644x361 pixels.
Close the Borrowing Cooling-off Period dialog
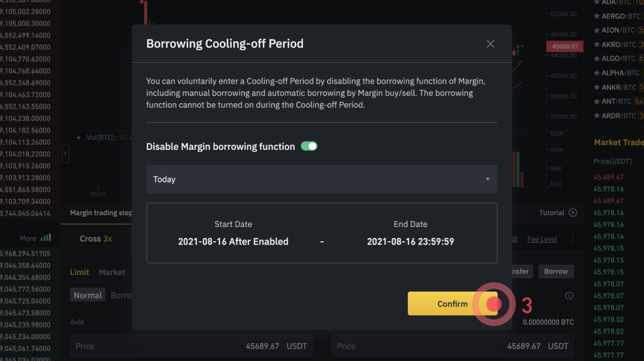point(491,44)
